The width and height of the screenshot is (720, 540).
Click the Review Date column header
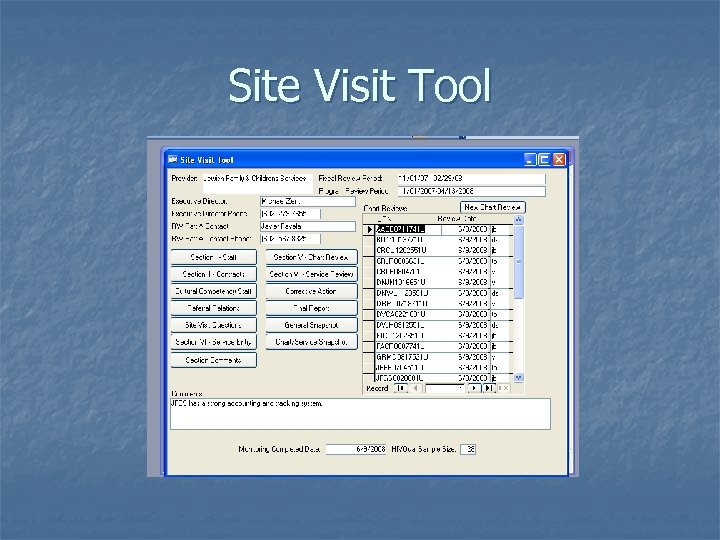click(457, 219)
